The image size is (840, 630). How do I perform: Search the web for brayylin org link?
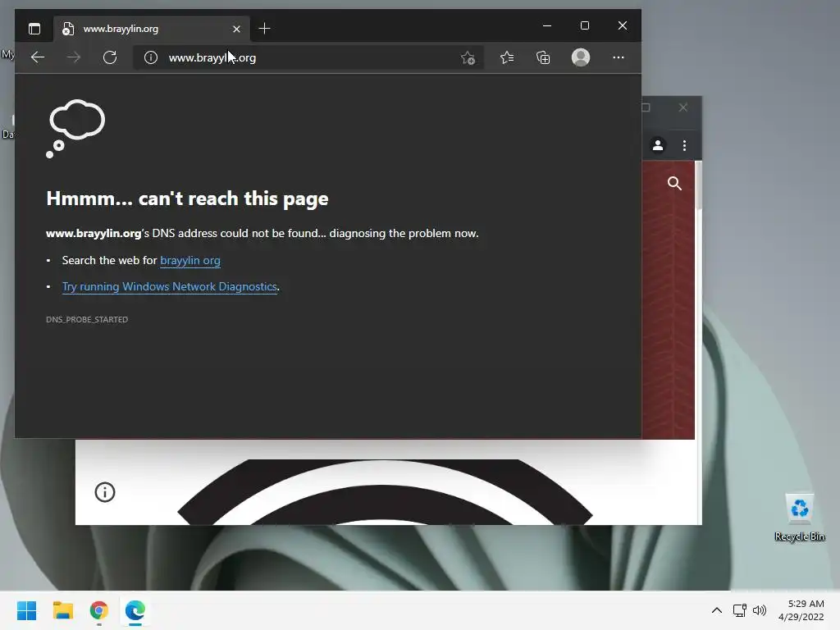(190, 260)
